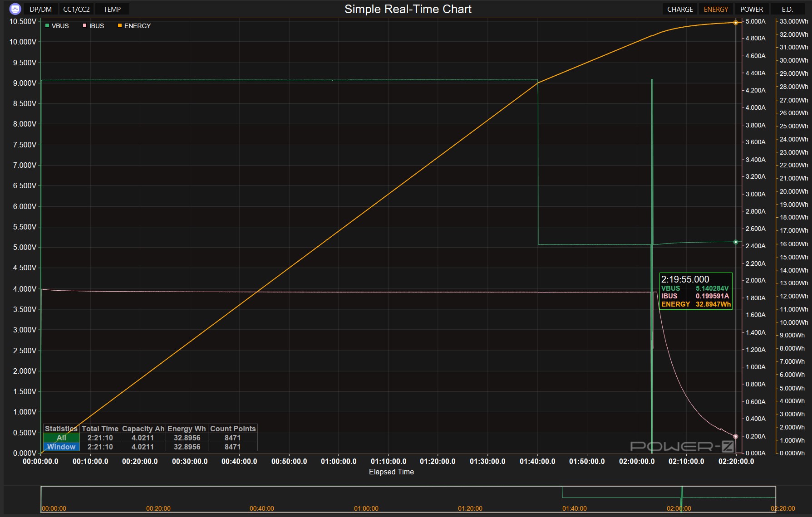Image resolution: width=812 pixels, height=517 pixels.
Task: Select the ENERGY chart mode
Action: (x=716, y=9)
